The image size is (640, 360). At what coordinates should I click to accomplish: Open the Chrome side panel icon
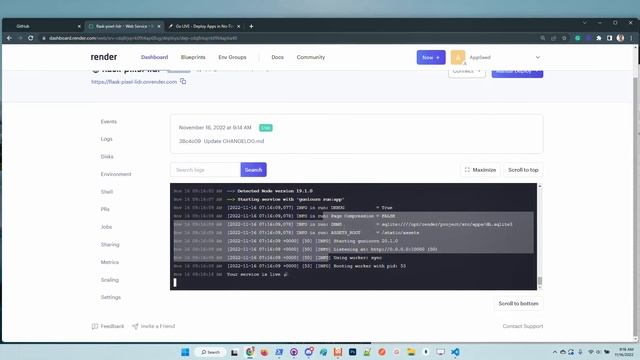pos(609,38)
